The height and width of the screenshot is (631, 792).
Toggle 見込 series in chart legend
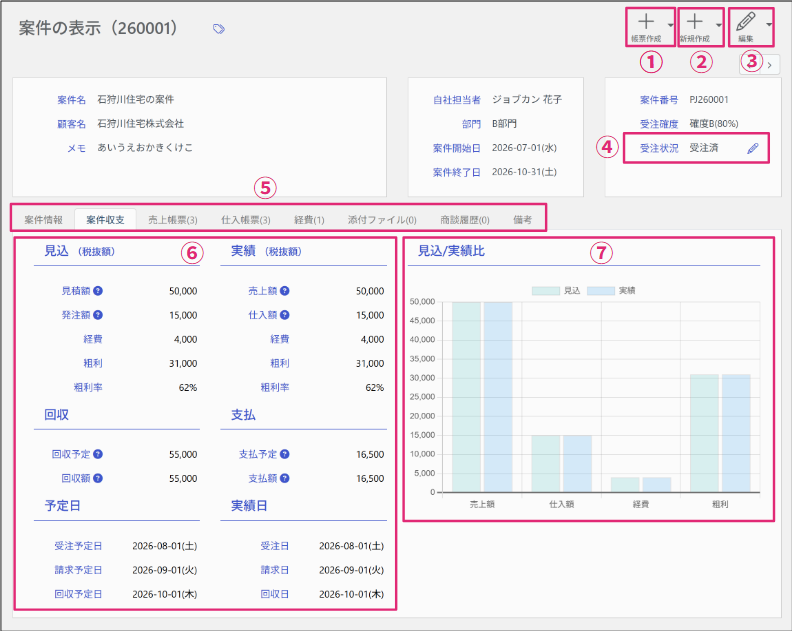556,290
